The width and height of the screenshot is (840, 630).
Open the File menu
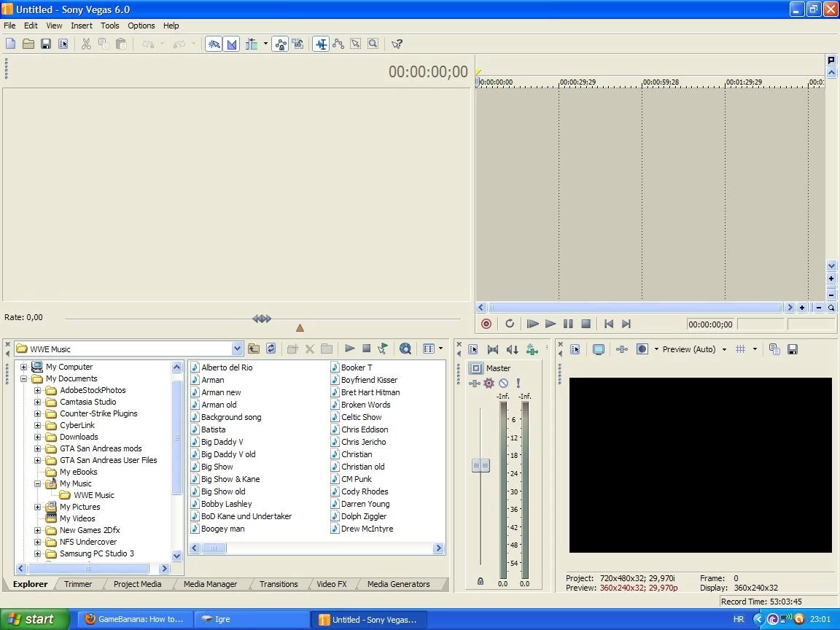pos(9,26)
